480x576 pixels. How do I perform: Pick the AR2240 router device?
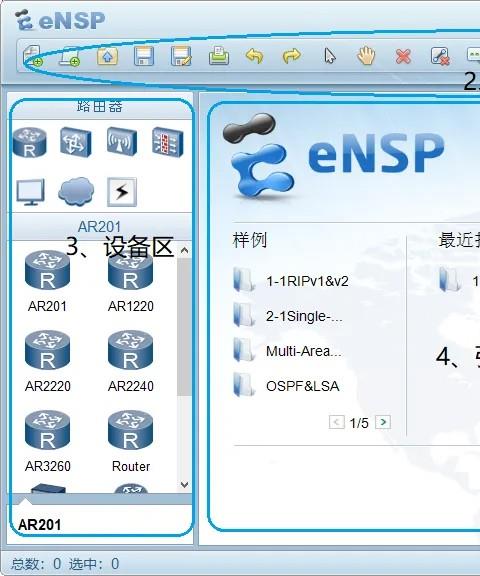tap(130, 362)
